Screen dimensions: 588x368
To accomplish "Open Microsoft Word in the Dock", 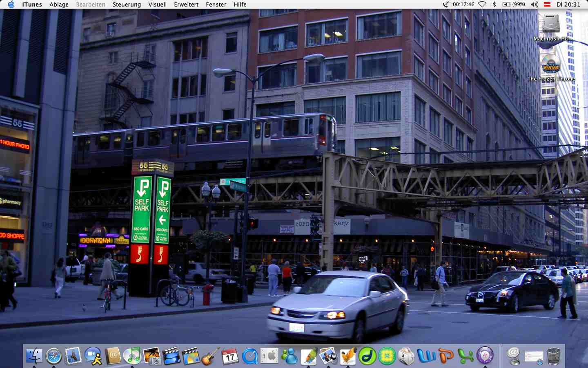I will click(x=426, y=356).
